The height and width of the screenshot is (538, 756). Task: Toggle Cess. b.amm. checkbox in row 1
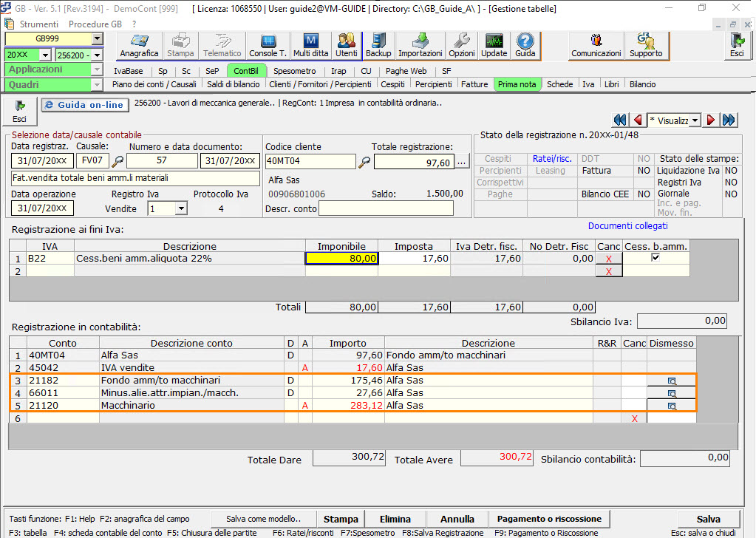655,258
